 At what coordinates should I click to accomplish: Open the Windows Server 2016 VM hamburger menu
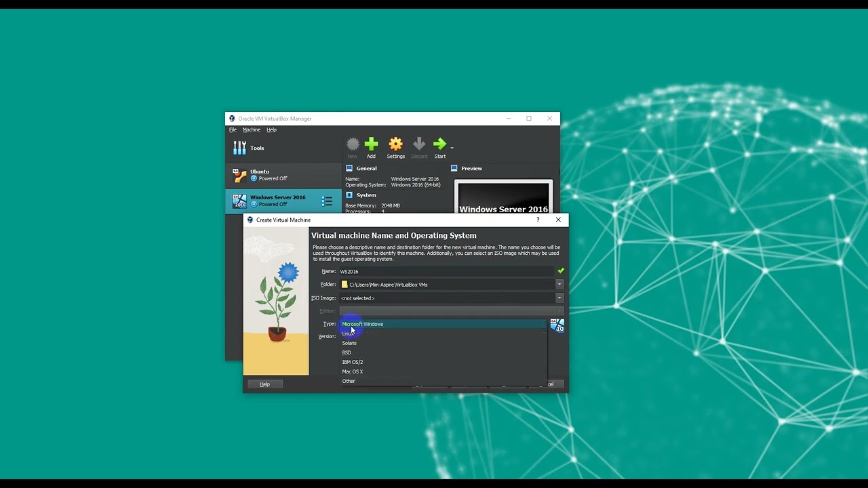pyautogui.click(x=327, y=201)
